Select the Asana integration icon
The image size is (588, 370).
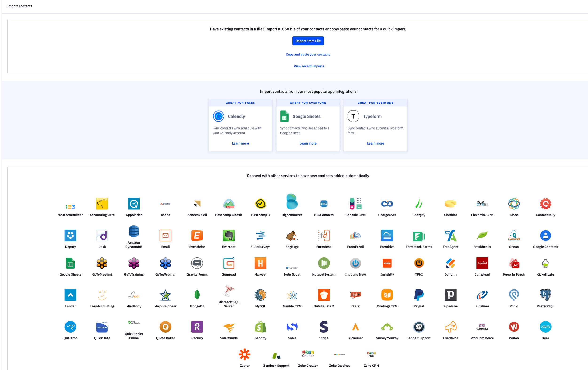(165, 204)
